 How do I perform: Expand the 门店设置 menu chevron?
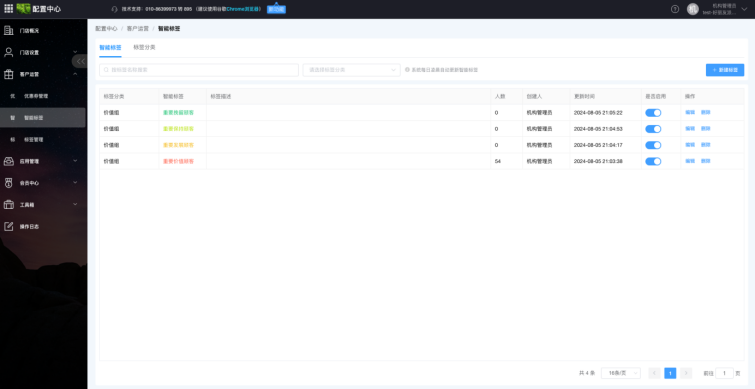(75, 52)
